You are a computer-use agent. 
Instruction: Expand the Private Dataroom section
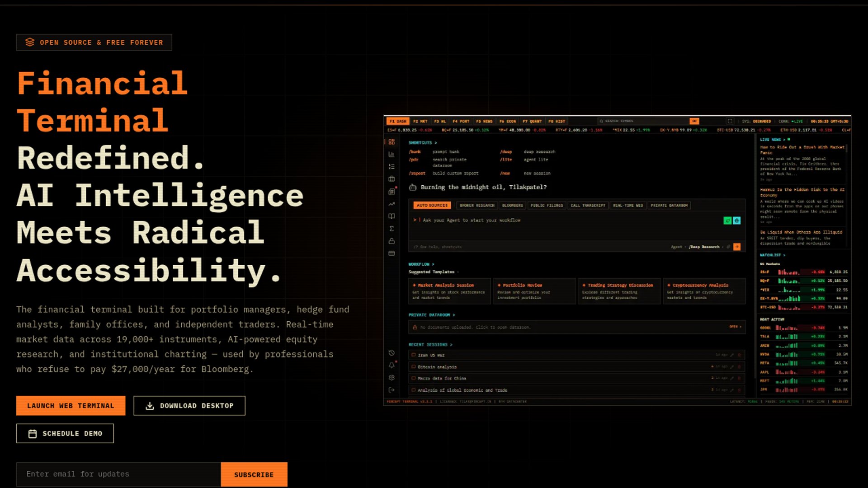(x=431, y=315)
